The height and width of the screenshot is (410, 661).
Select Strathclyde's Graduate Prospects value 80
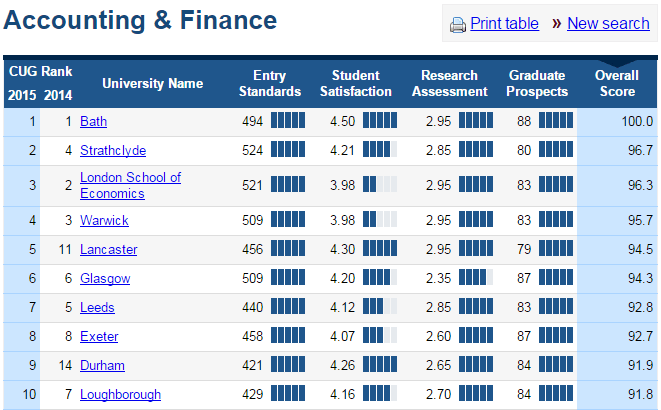click(x=524, y=150)
